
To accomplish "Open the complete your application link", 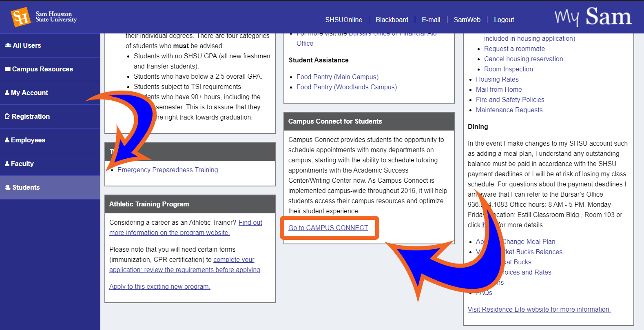I will pos(185,265).
